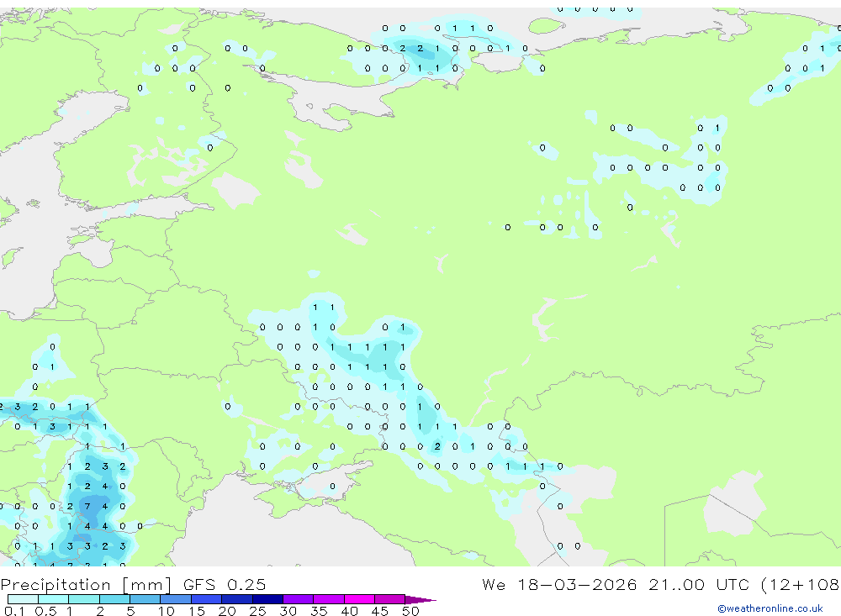The height and width of the screenshot is (616, 841).
Task: Click the 5–10 mm legend swatch
Action: (x=145, y=599)
